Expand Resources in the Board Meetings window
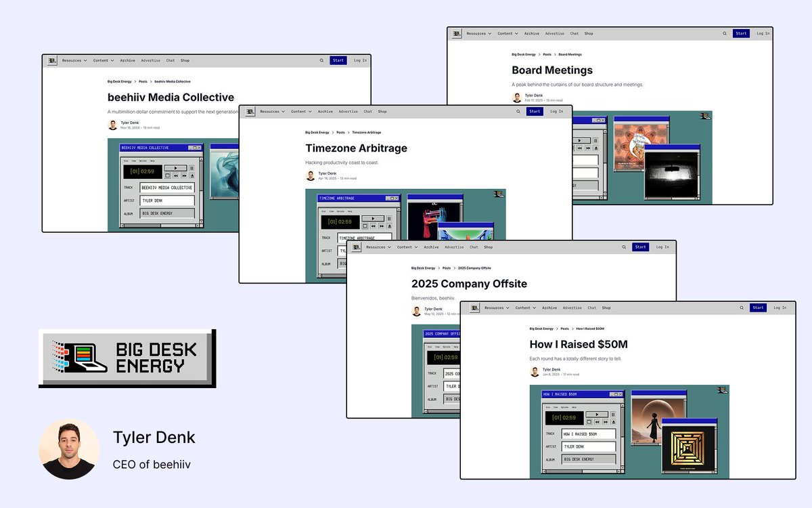The height and width of the screenshot is (508, 812). (479, 33)
